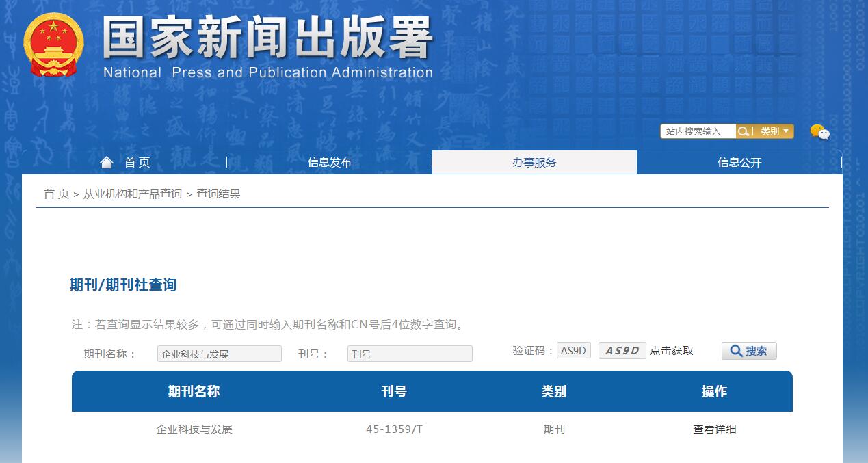
Task: Open the 信息公开 section
Action: [739, 162]
